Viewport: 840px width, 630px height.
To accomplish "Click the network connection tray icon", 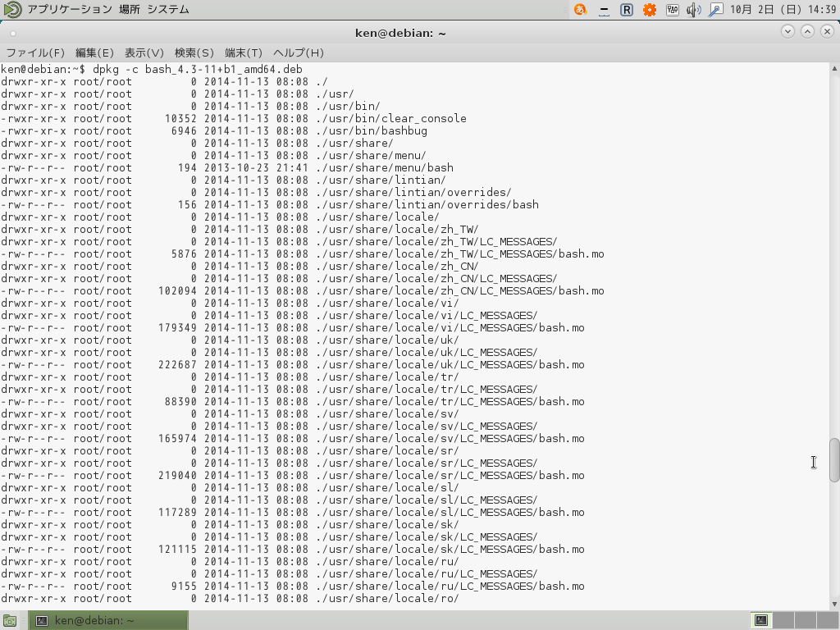I will pyautogui.click(x=715, y=10).
